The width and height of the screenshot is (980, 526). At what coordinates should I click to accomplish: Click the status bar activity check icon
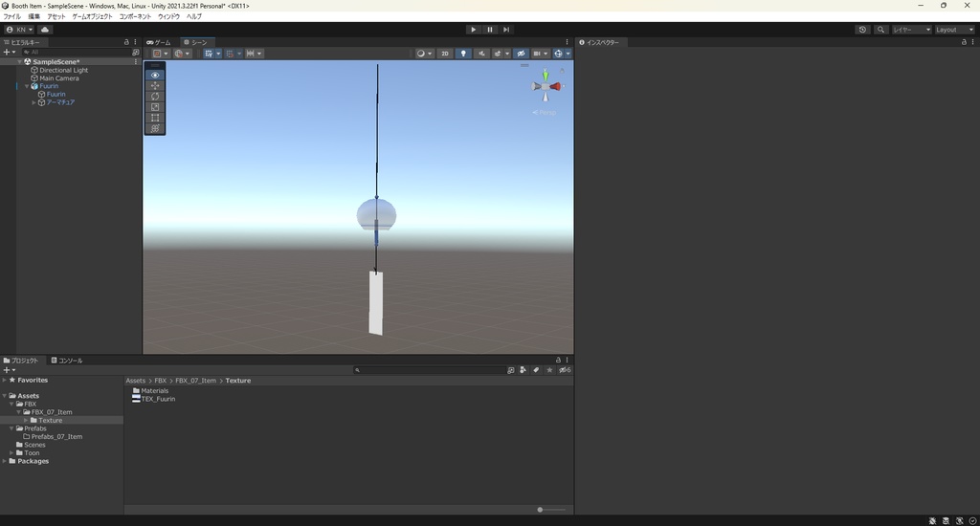(x=972, y=520)
